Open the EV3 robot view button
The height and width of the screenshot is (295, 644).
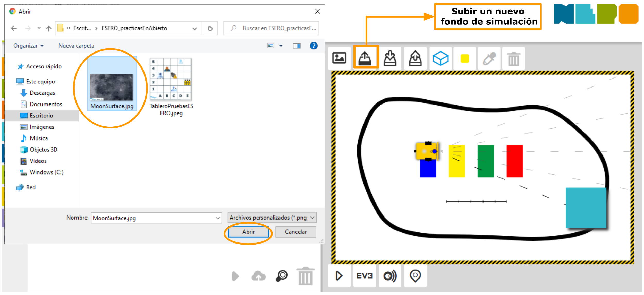tap(365, 276)
